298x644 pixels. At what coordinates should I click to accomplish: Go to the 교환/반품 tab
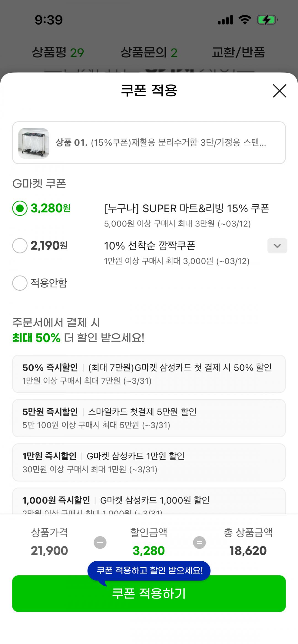(x=238, y=52)
